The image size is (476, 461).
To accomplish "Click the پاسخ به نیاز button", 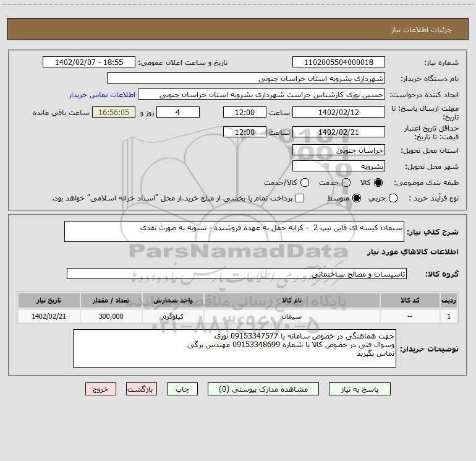I will 359,389.
